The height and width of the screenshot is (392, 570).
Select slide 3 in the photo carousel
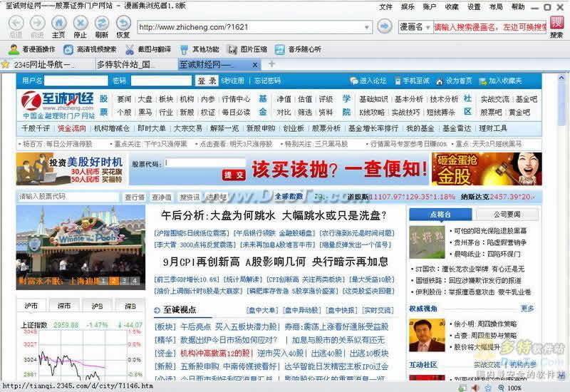(124, 281)
